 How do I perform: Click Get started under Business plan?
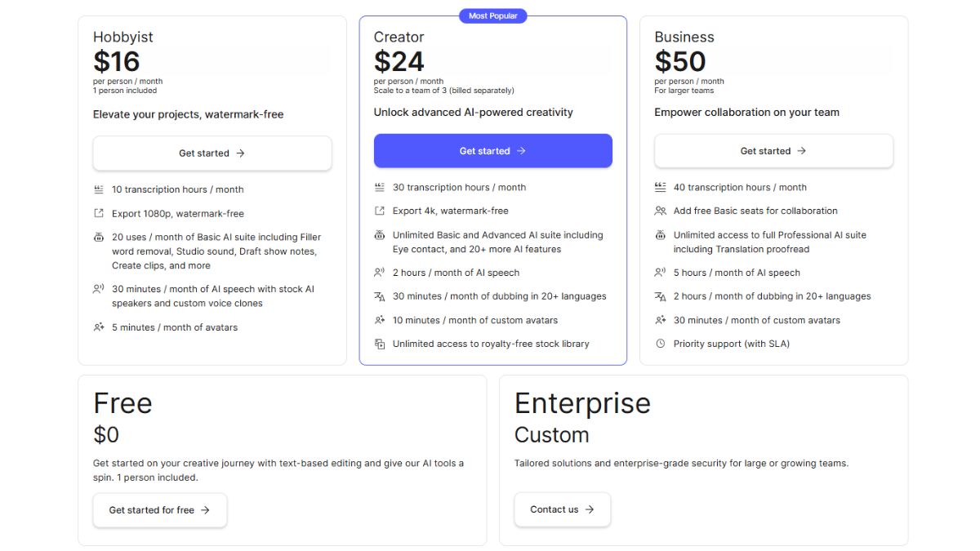pyautogui.click(x=773, y=151)
